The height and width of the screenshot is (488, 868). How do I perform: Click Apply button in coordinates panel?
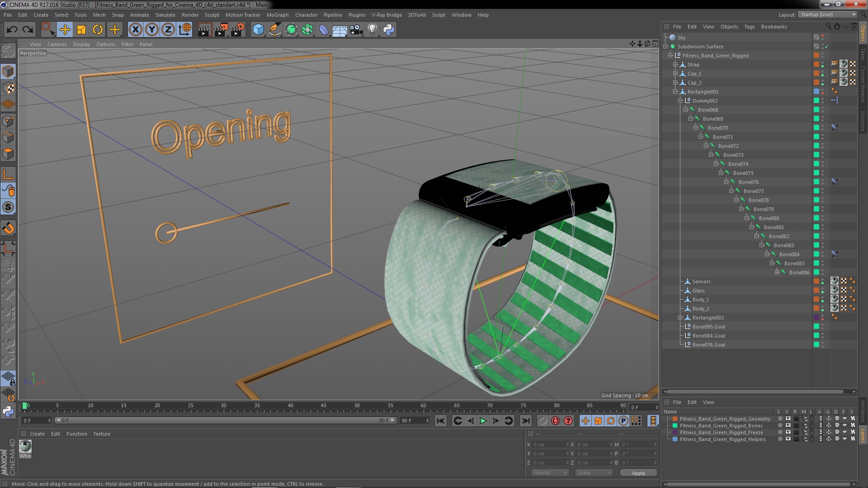point(637,473)
